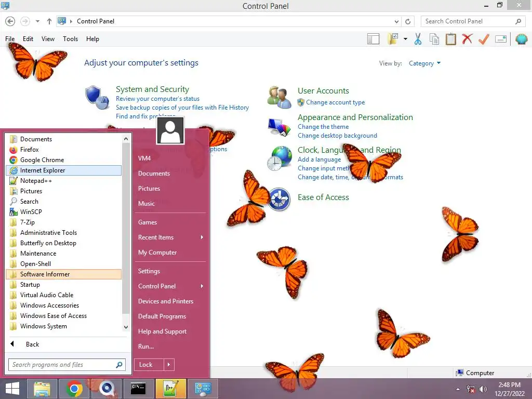Viewport: 532px width, 399px height.
Task: Click the user account picture
Action: (x=170, y=130)
